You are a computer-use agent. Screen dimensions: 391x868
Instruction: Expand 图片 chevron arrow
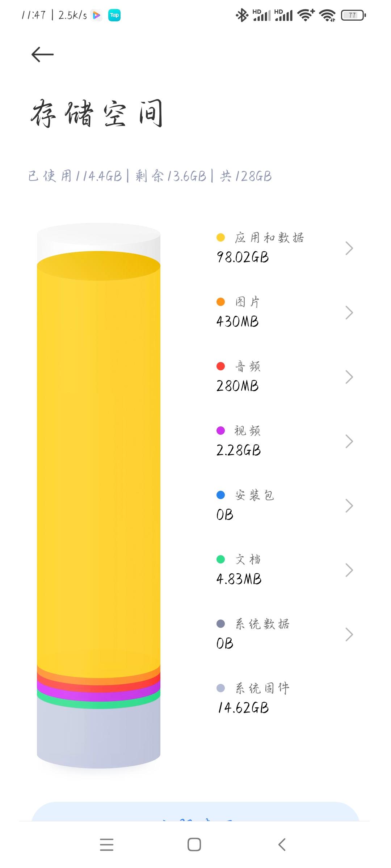pyautogui.click(x=349, y=312)
